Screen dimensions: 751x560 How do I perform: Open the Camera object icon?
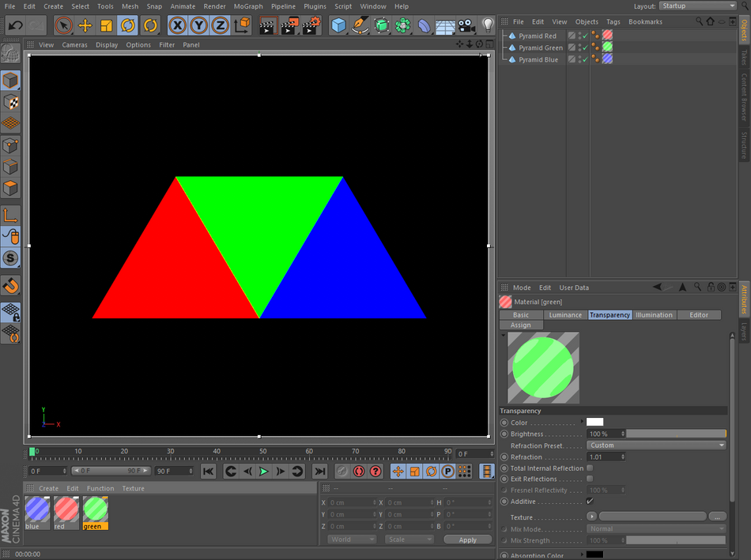[x=467, y=25]
